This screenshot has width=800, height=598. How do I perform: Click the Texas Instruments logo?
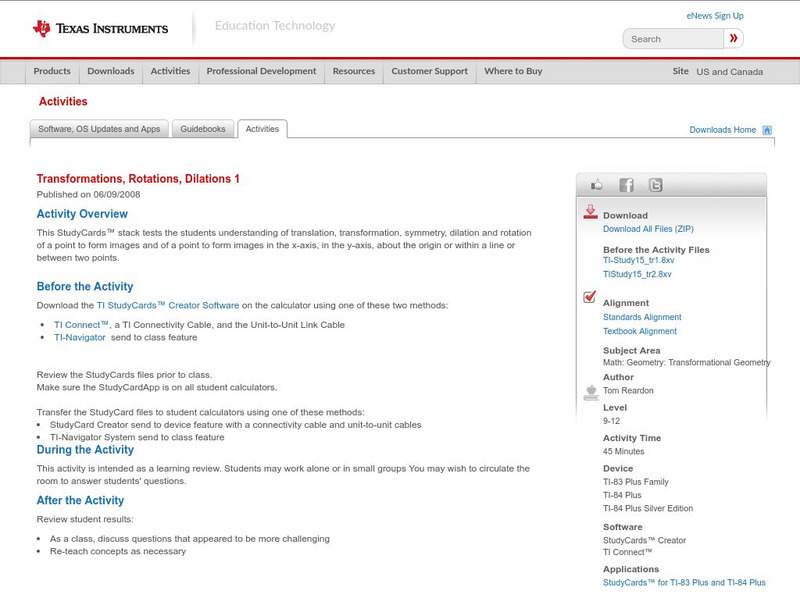coord(100,29)
